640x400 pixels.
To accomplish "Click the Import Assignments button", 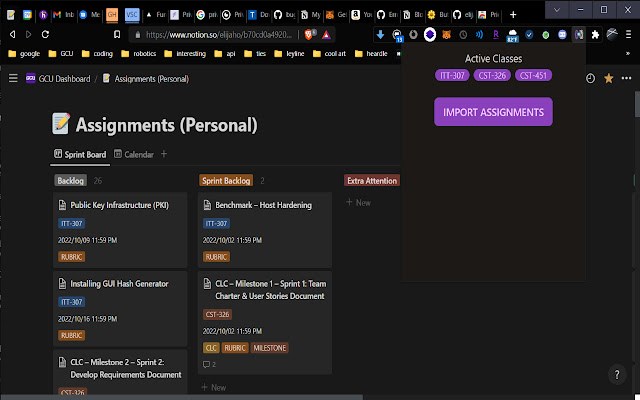I will (x=493, y=112).
